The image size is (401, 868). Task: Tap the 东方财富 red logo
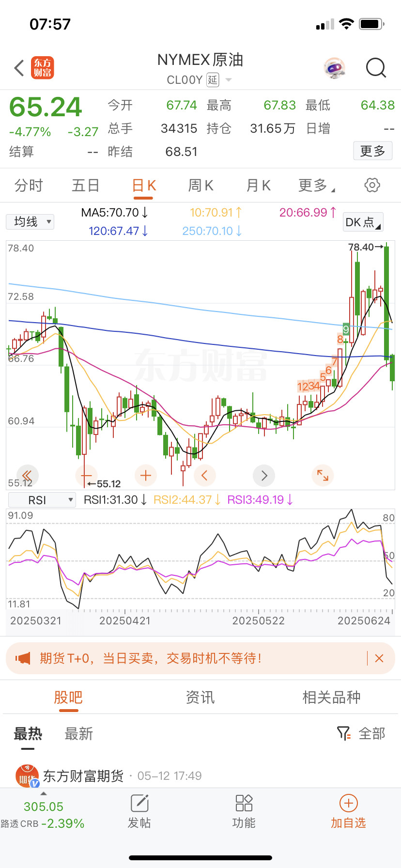(43, 68)
